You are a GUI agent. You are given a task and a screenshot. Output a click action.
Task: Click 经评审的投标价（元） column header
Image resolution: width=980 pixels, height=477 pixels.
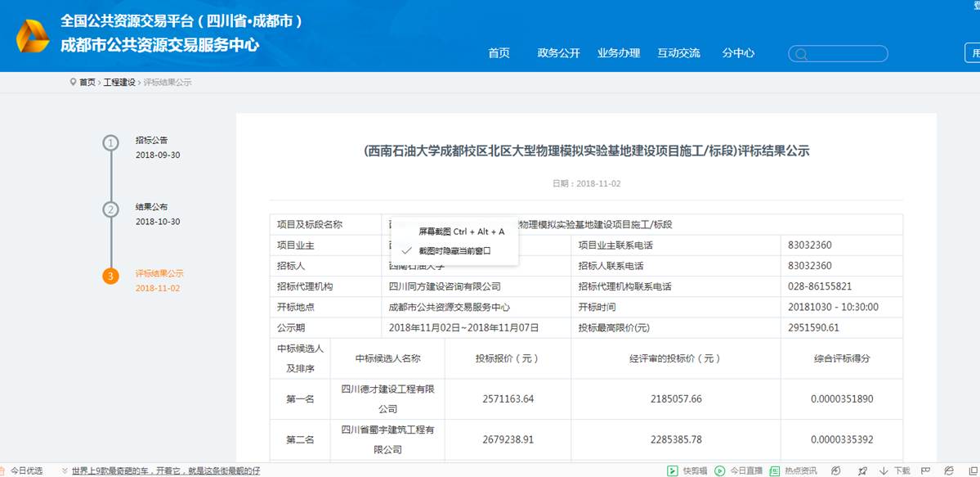tap(676, 358)
